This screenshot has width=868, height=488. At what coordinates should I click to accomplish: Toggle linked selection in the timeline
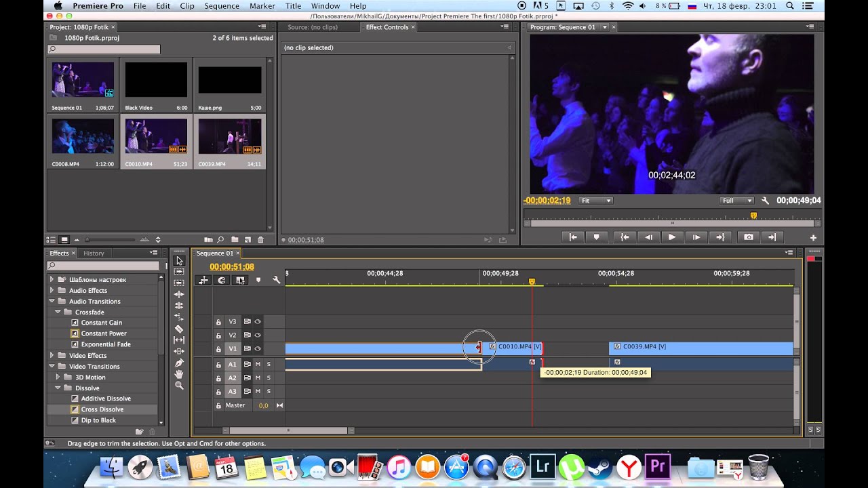[240, 280]
